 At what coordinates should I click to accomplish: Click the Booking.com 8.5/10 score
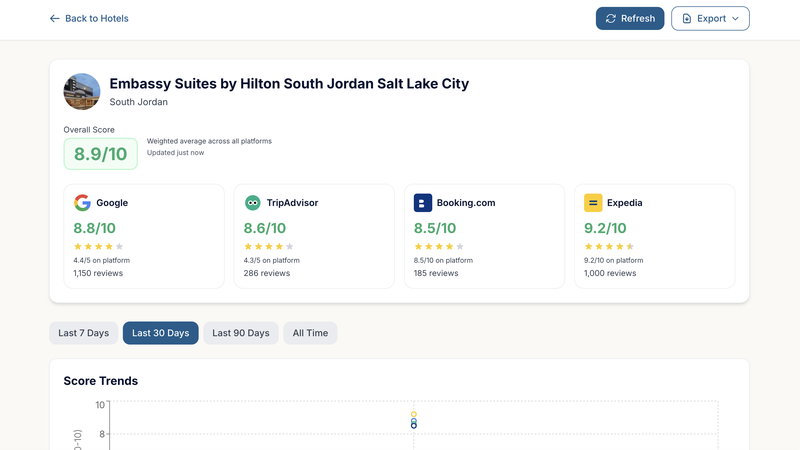[435, 228]
